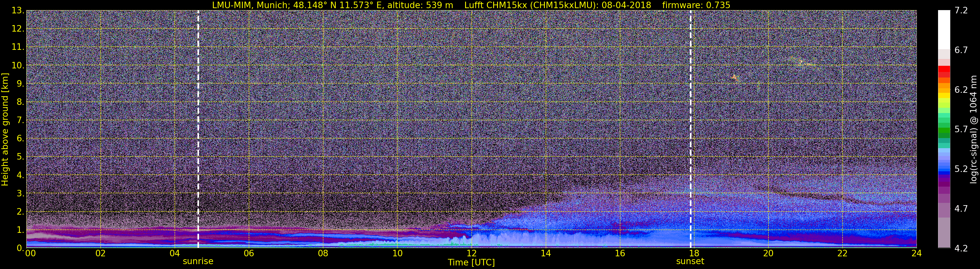Click the Height above ground [km] axis label
Screen dimensions: 980x269
point(5,130)
